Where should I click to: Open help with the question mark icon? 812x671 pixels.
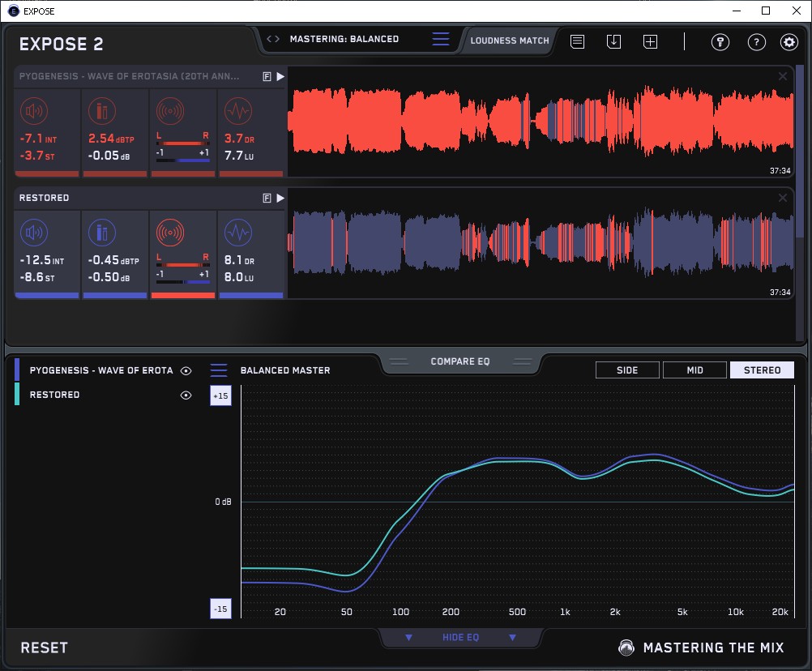757,42
